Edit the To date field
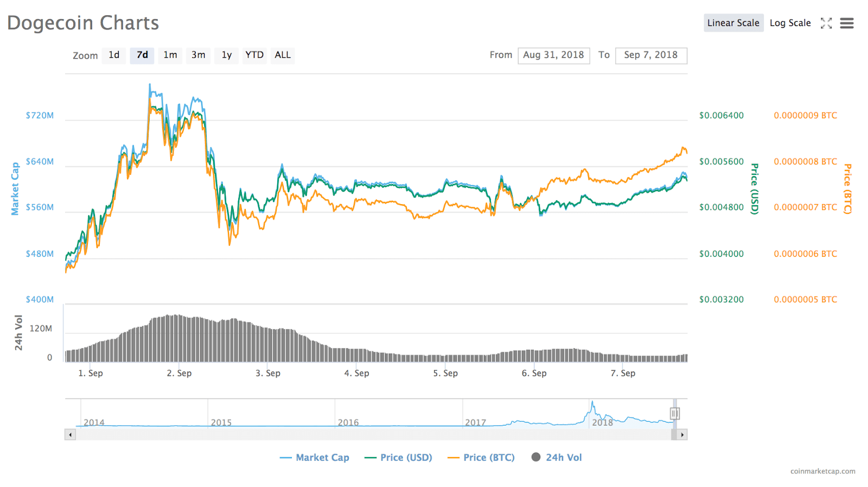The height and width of the screenshot is (487, 868). [x=651, y=55]
